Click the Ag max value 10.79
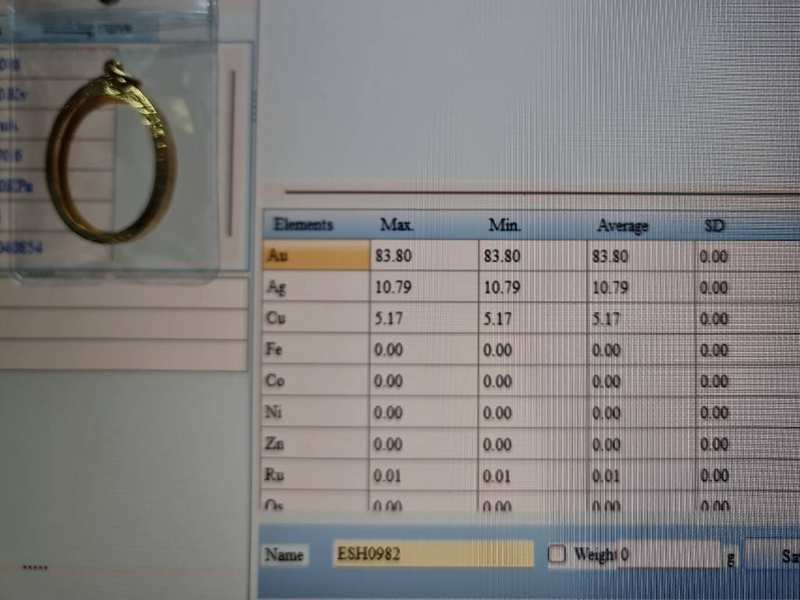Screen dimensions: 800x600 tap(392, 288)
